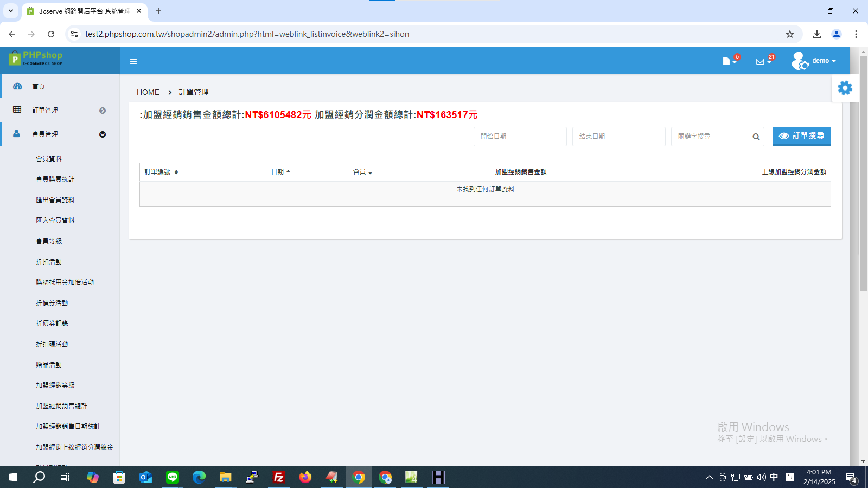Collapse the 會員管理 sidebar menu arrow
868x488 pixels.
(x=103, y=134)
